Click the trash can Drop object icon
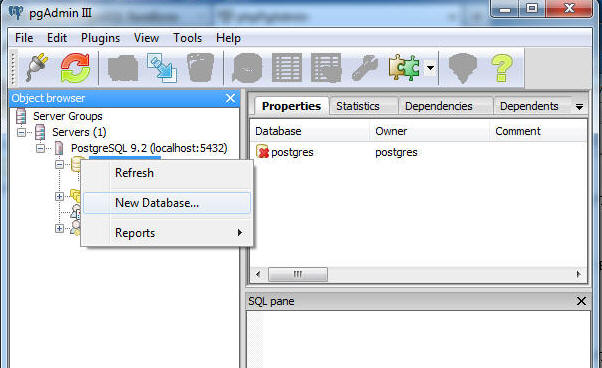The image size is (602, 368). [200, 68]
